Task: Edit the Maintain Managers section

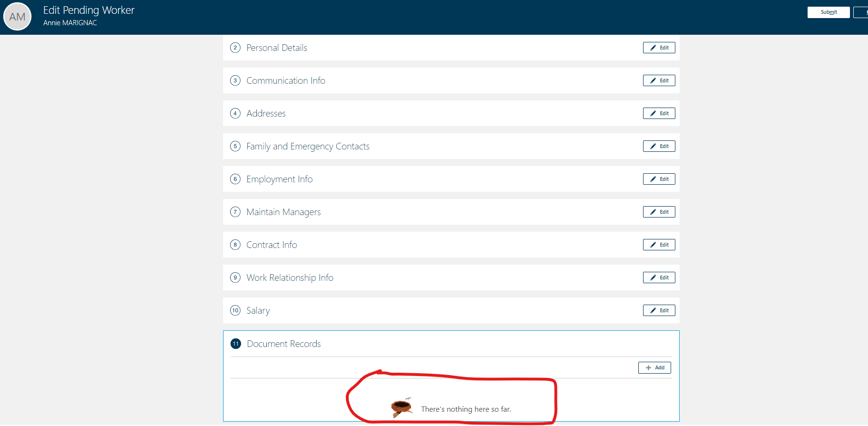Action: (x=659, y=212)
